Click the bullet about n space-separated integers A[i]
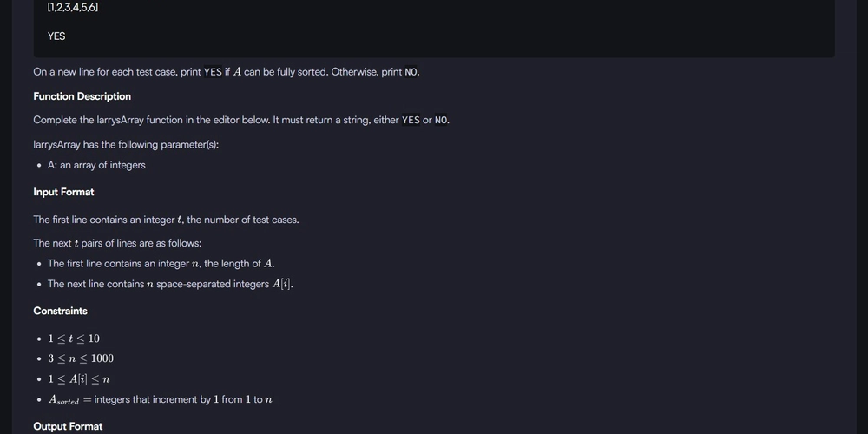868x434 pixels. (170, 284)
